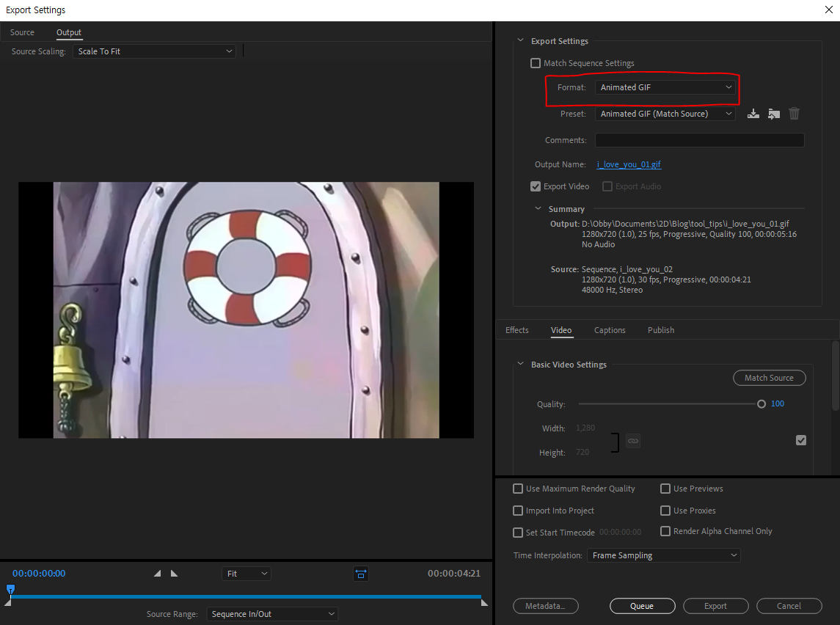Switch to the Source tab
The height and width of the screenshot is (625, 840).
pos(22,32)
